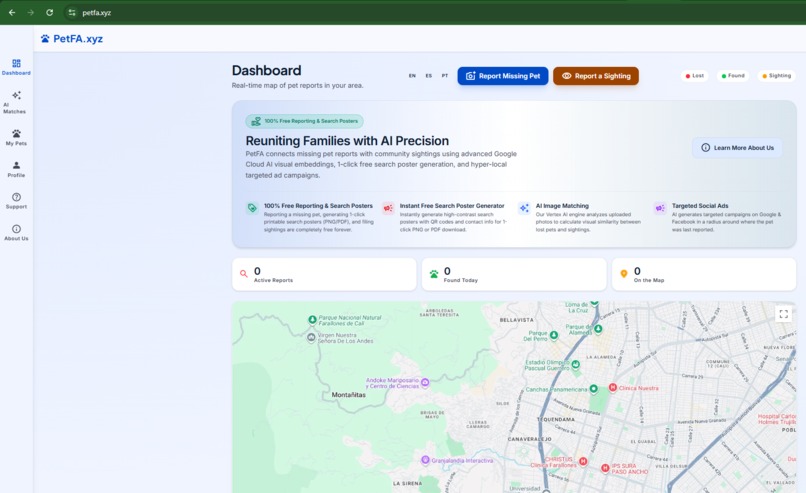Click the browser back arrow
This screenshot has width=806, height=493.
pos(12,12)
